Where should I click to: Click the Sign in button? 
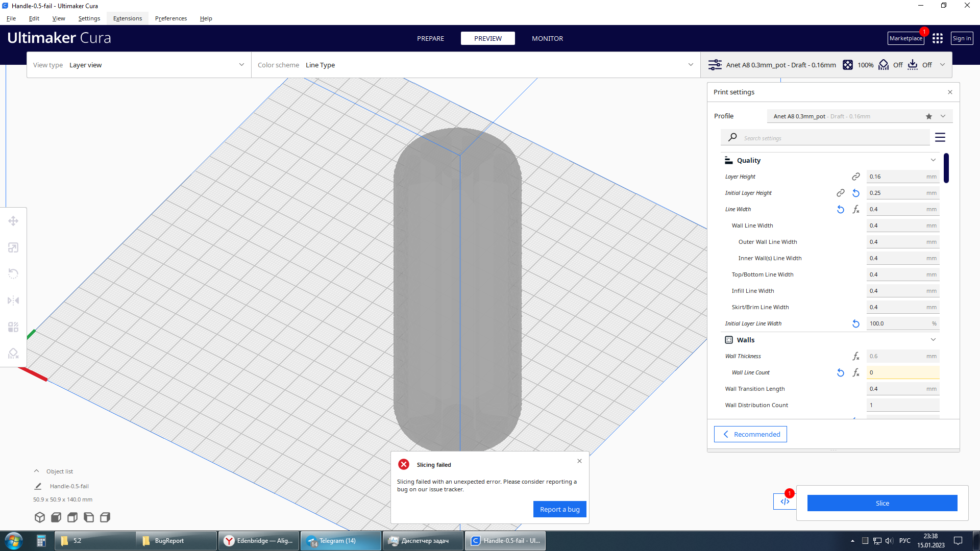pyautogui.click(x=962, y=38)
